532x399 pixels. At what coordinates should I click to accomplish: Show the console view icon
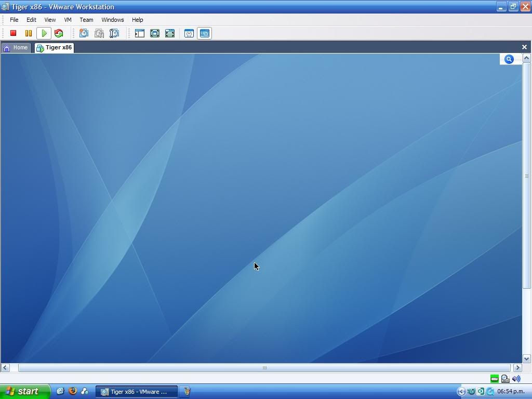click(204, 33)
